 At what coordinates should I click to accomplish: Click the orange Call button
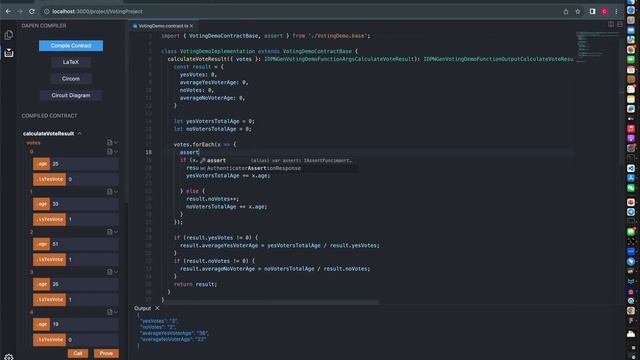pyautogui.click(x=78, y=353)
